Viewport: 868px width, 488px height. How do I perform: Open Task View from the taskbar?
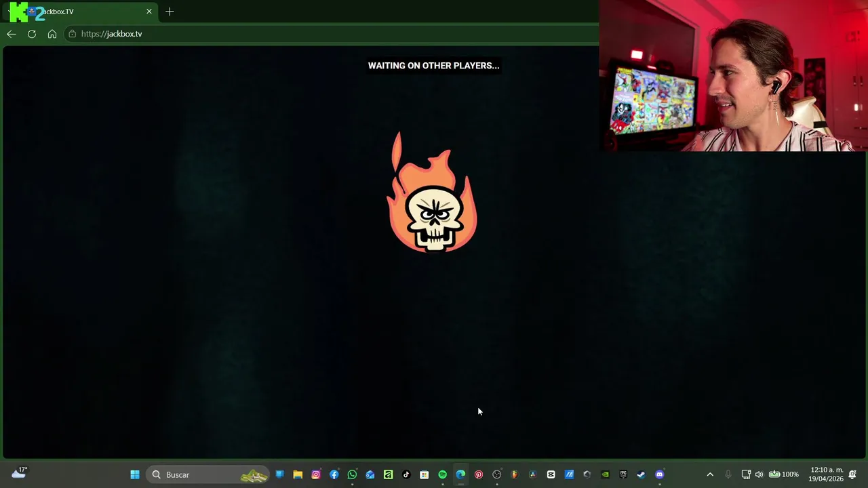click(x=279, y=474)
